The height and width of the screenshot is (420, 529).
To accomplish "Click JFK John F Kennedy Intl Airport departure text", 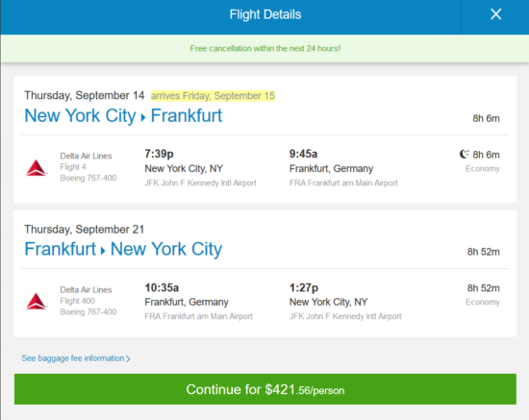I will [x=200, y=183].
